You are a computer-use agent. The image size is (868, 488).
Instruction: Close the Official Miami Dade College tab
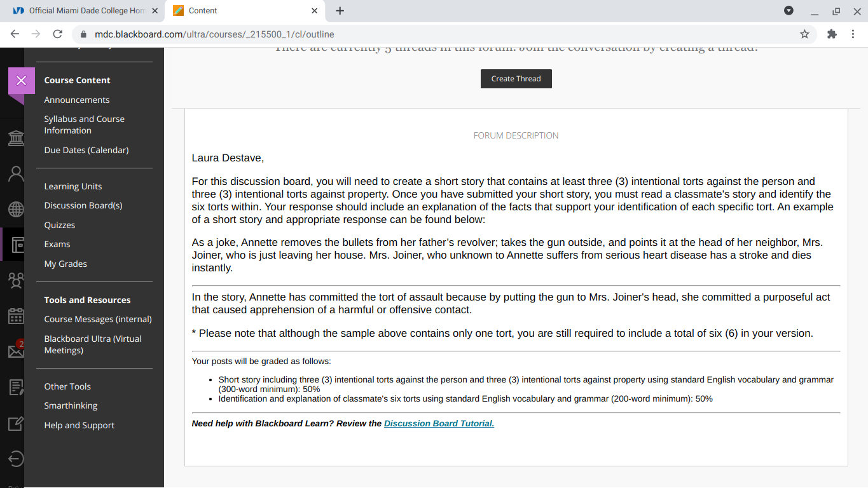tap(155, 11)
